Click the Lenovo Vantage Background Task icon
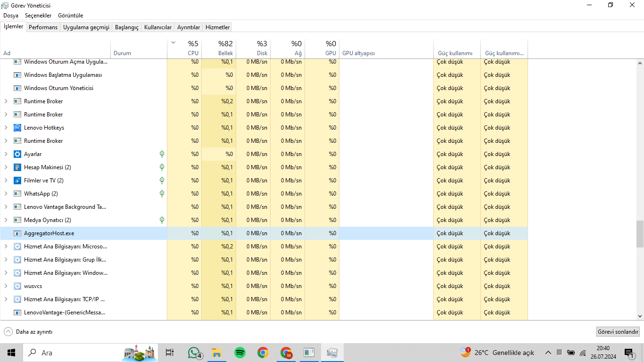Image resolution: width=644 pixels, height=362 pixels. tap(17, 207)
